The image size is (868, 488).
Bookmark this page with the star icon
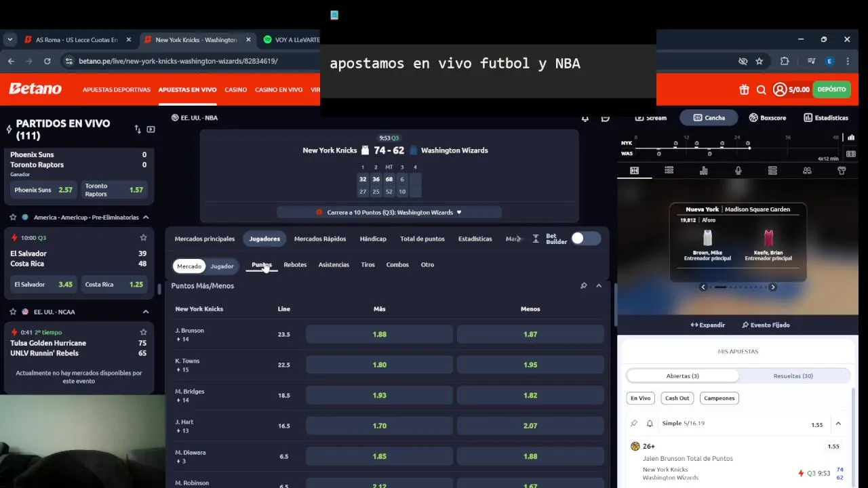pos(759,61)
